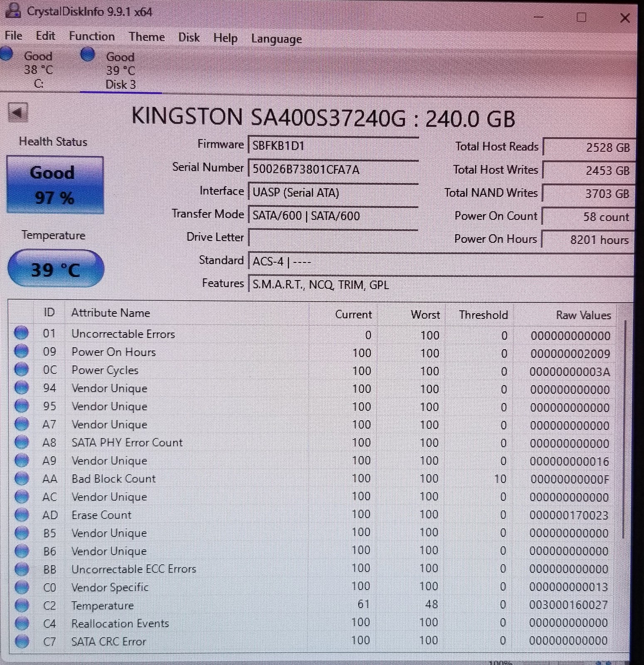The image size is (644, 665).
Task: Click status icon for Reallocation Events row
Action: tap(21, 623)
